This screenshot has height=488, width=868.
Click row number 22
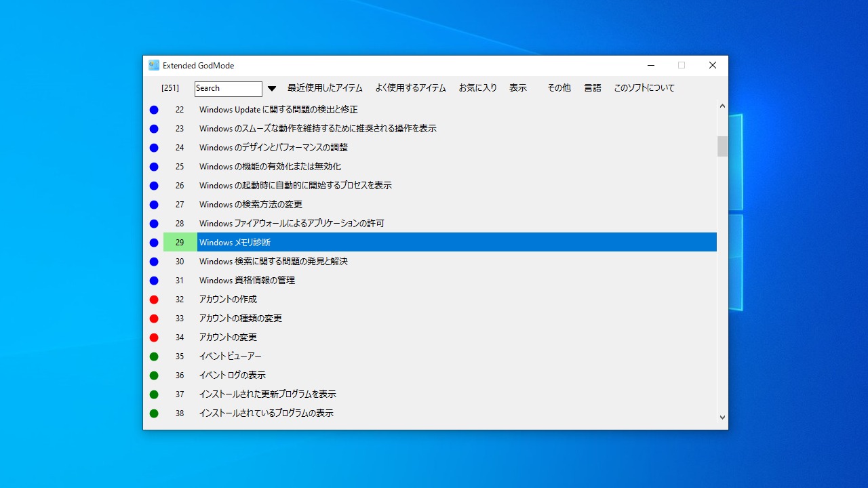(180, 110)
